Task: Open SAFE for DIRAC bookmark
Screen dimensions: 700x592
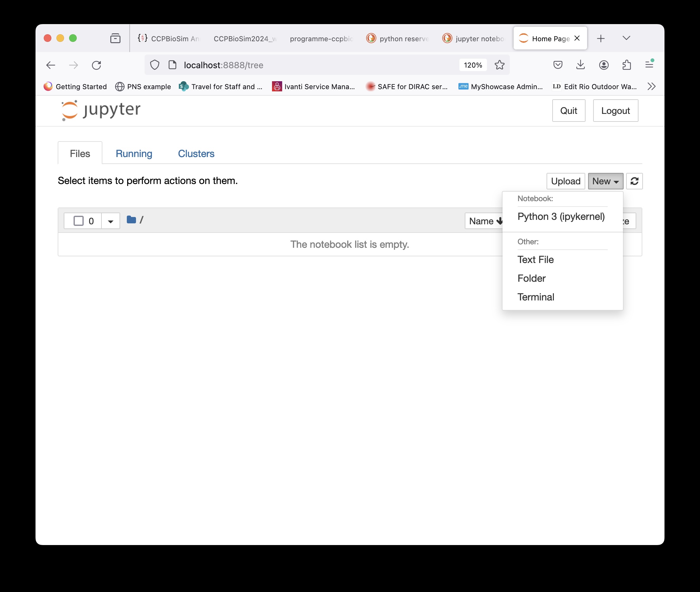Action: [407, 87]
